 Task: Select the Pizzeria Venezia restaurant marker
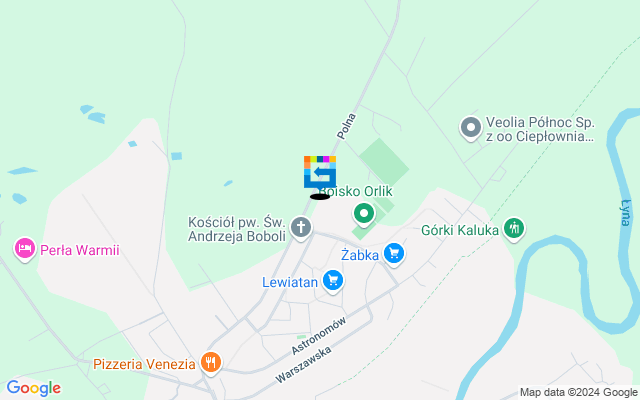point(211,363)
